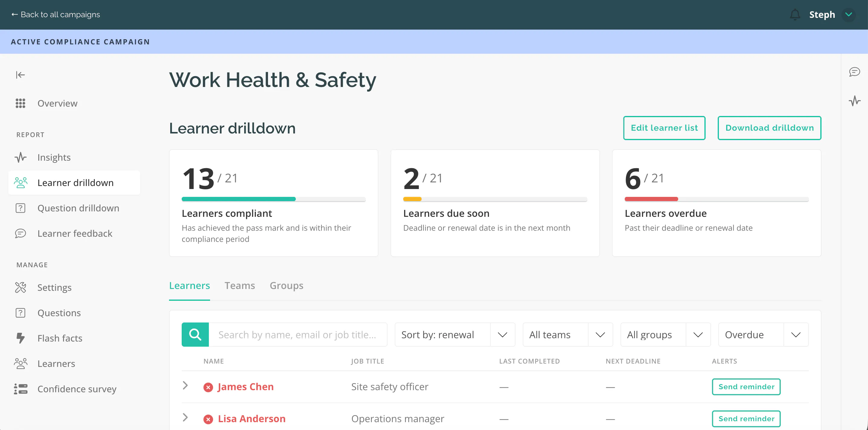
Task: Expand the James Chen row
Action: pyautogui.click(x=185, y=386)
